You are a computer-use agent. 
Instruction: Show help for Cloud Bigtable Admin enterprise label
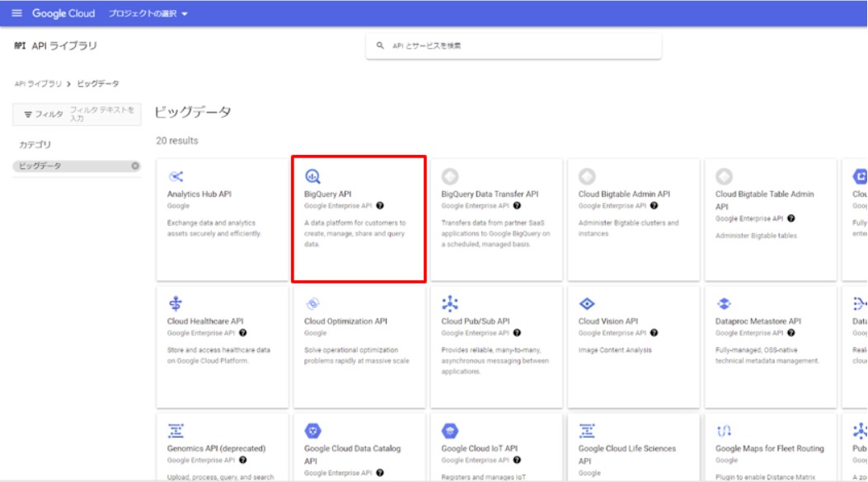coord(655,206)
